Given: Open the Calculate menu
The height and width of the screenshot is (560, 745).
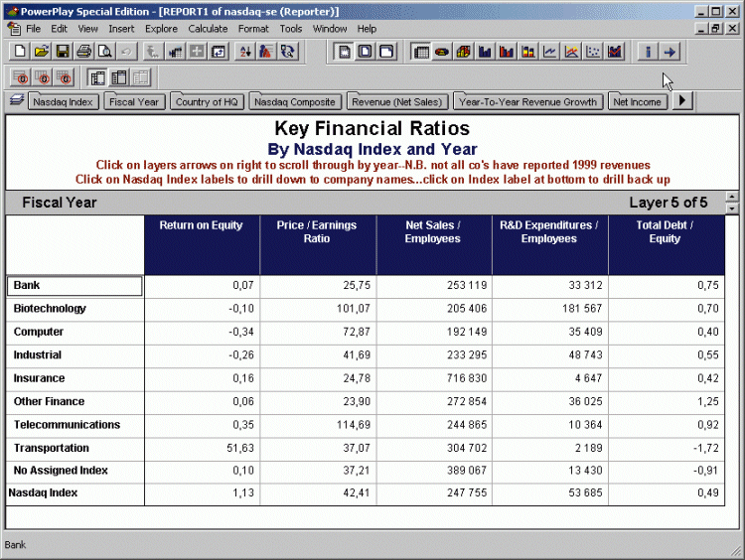Looking at the screenshot, I should tap(208, 29).
